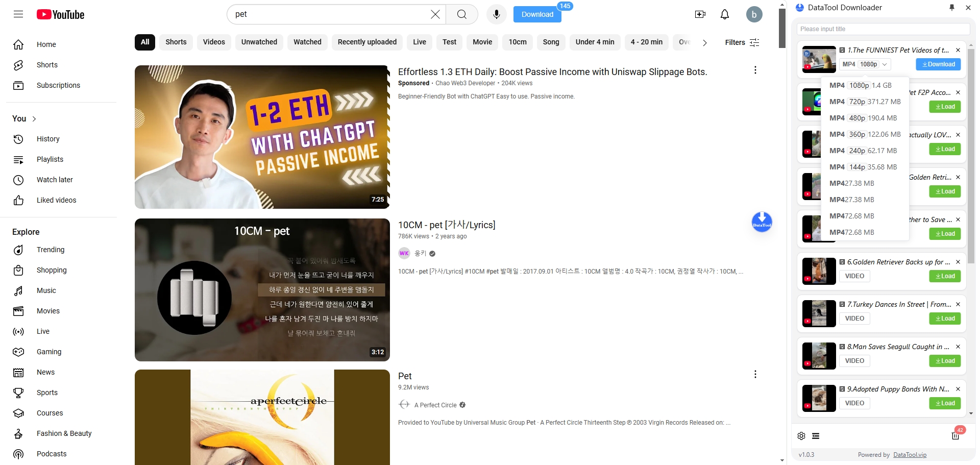Remove the Adopted Puppy Bonds item
The height and width of the screenshot is (465, 980).
point(958,389)
